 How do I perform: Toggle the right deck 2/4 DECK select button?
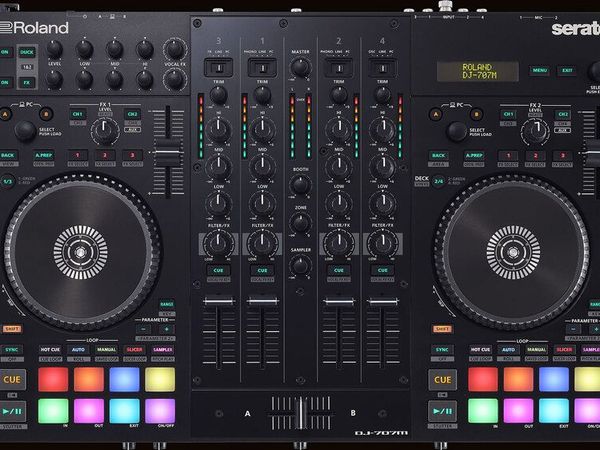(x=439, y=181)
